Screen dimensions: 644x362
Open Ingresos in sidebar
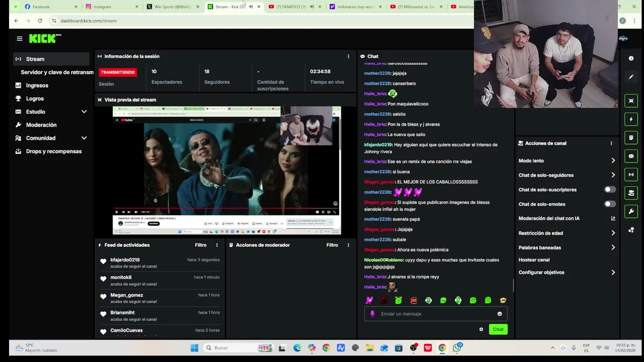pos(37,85)
